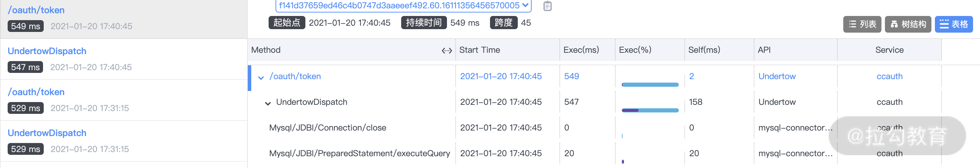Click the Exec(ms) column header
The width and height of the screenshot is (980, 168).
(581, 50)
